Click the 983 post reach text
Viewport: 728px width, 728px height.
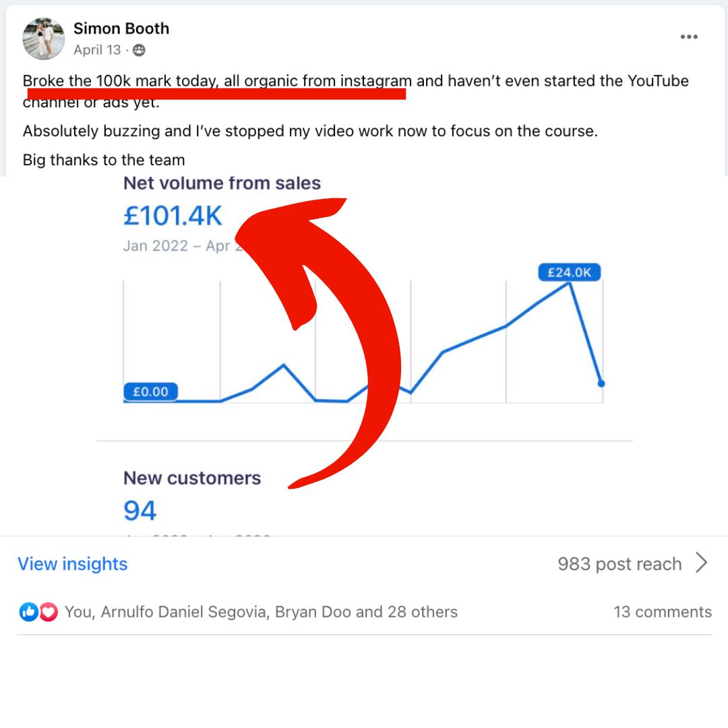(x=619, y=564)
